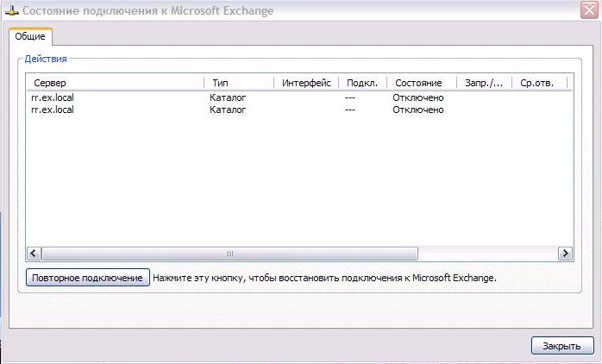Click the Закрыть button
This screenshot has height=364, width=602.
[x=562, y=346]
